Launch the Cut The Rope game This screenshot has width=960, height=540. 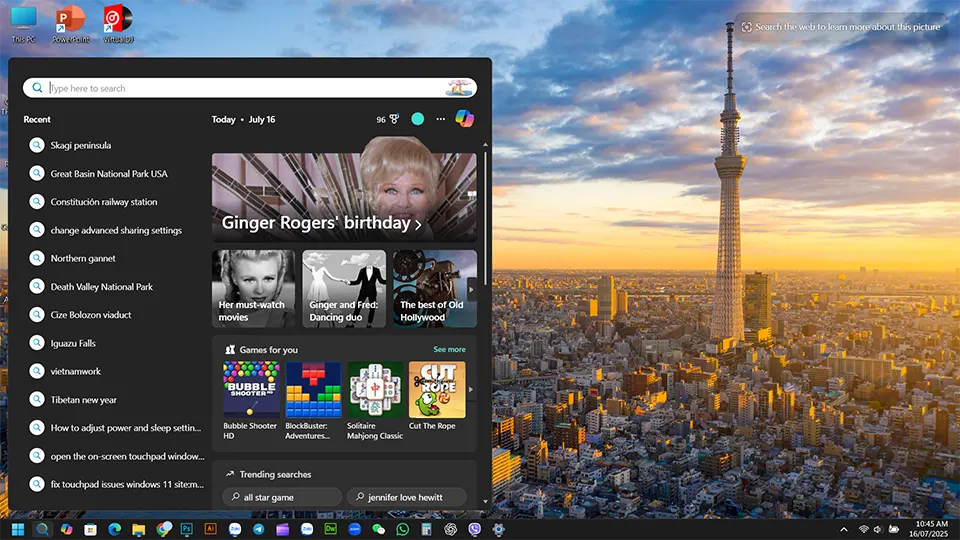437,396
